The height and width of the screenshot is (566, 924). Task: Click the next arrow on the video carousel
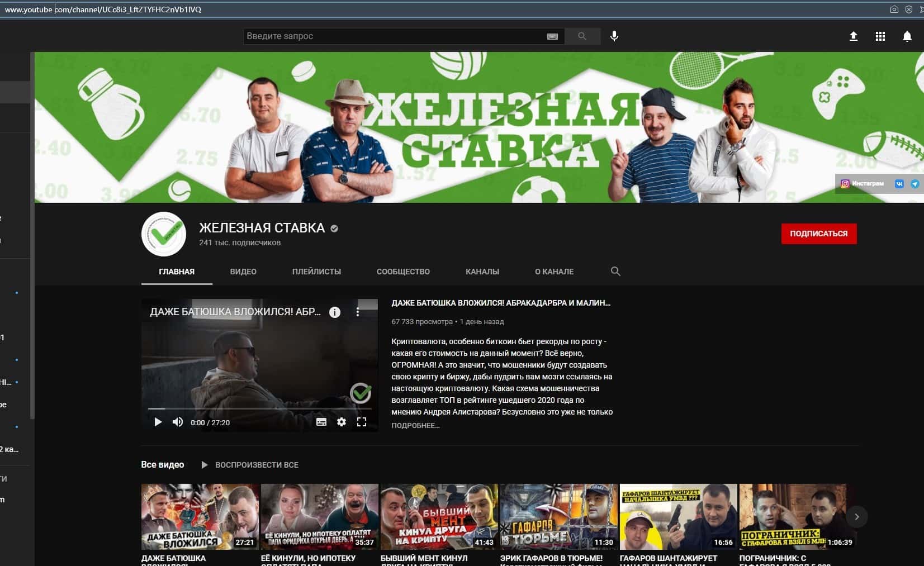[856, 517]
